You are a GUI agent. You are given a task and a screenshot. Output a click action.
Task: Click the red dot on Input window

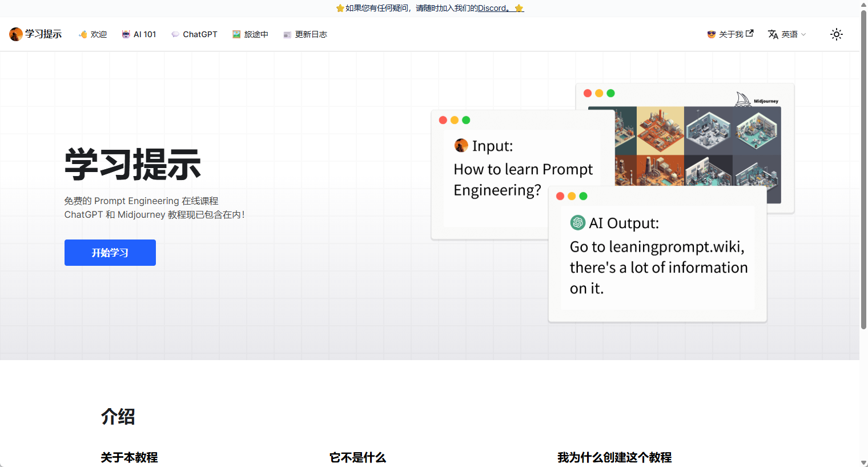point(443,120)
